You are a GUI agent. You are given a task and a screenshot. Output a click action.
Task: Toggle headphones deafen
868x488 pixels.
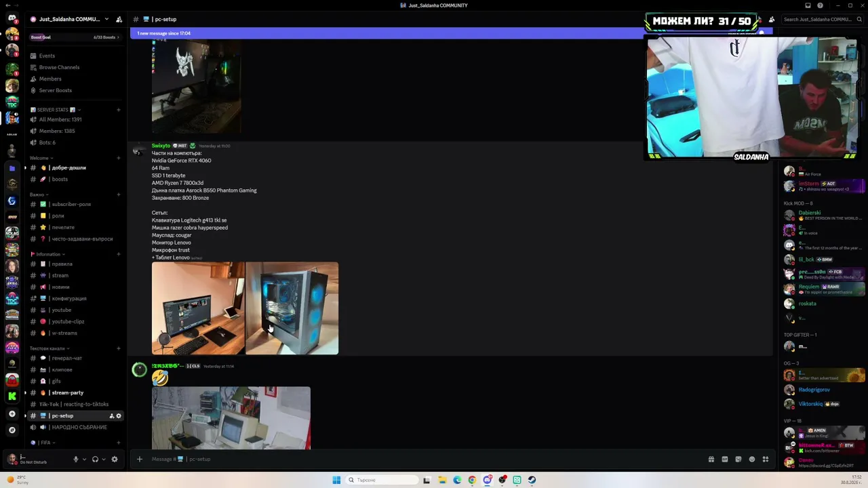pyautogui.click(x=95, y=459)
